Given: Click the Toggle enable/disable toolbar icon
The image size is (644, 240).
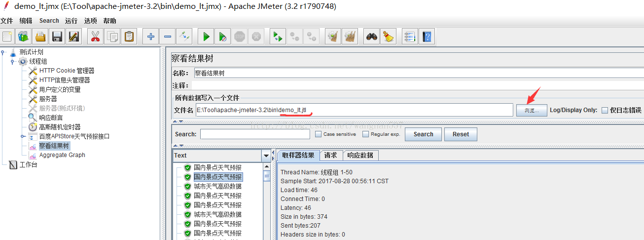Looking at the screenshot, I should point(184,37).
